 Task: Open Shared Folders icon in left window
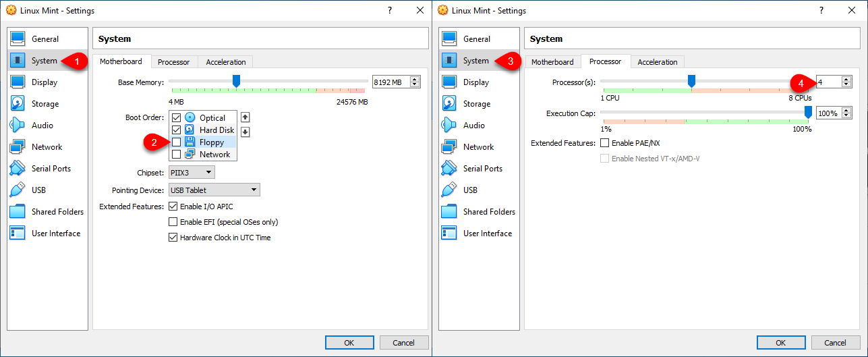[x=18, y=212]
